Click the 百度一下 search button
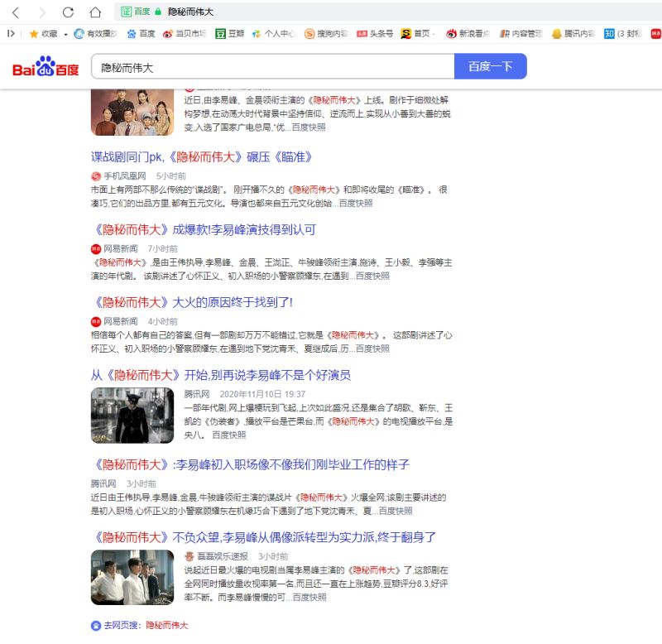 [x=490, y=66]
